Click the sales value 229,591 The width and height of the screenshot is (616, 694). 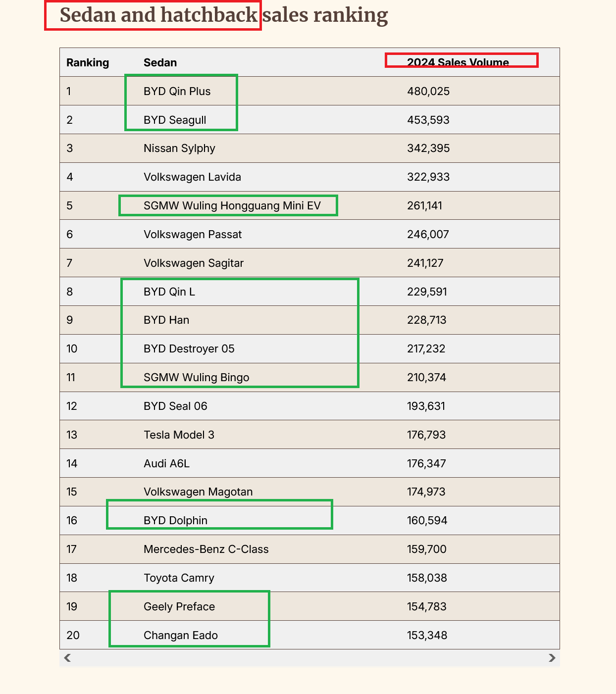[427, 292]
